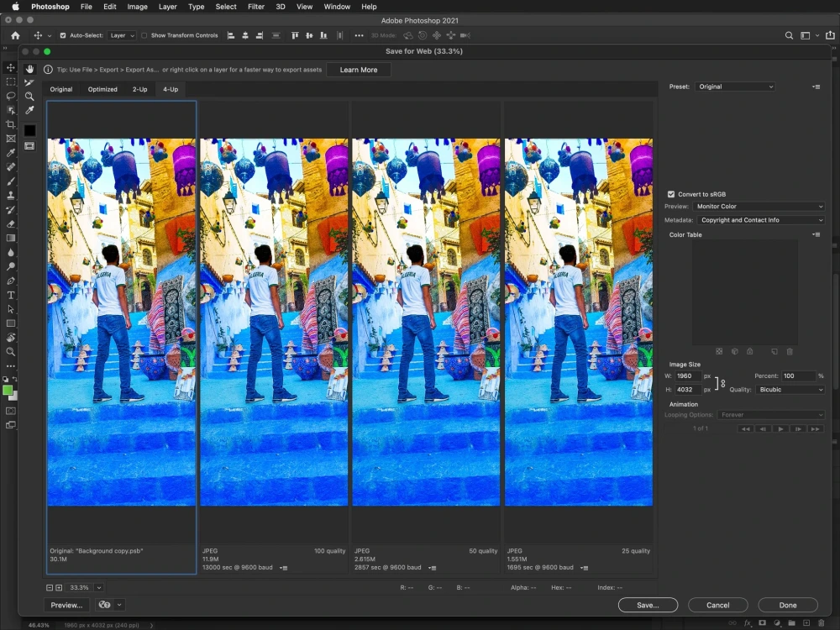Select the Spot Healing Brush tool
This screenshot has height=630, width=840.
10,166
